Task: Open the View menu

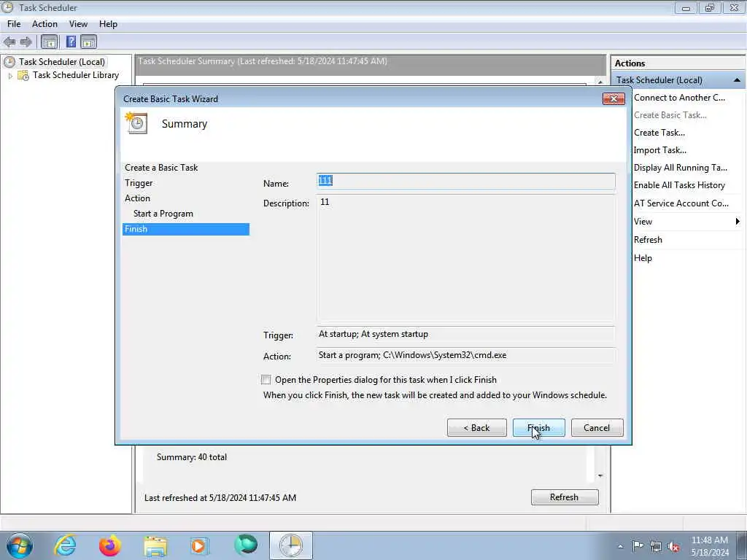Action: tap(78, 24)
